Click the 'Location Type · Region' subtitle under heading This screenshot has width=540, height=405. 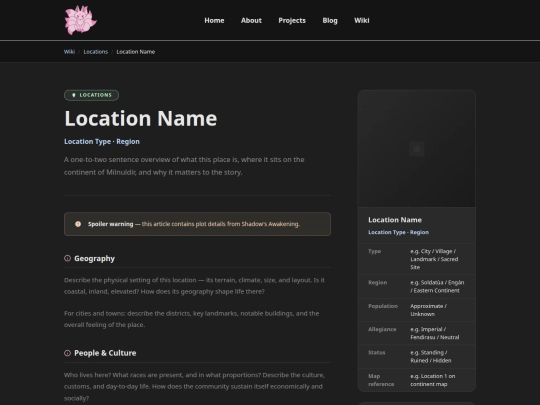[x=102, y=142]
